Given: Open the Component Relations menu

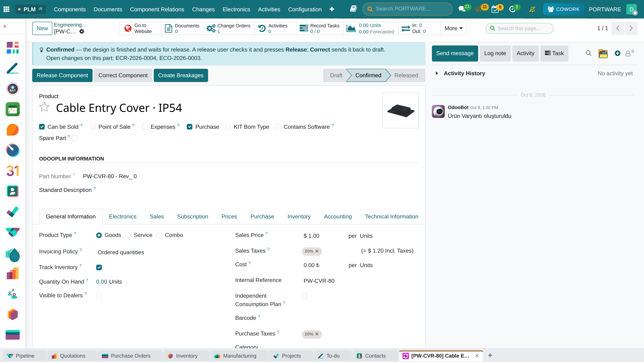Looking at the screenshot, I should coord(157,9).
